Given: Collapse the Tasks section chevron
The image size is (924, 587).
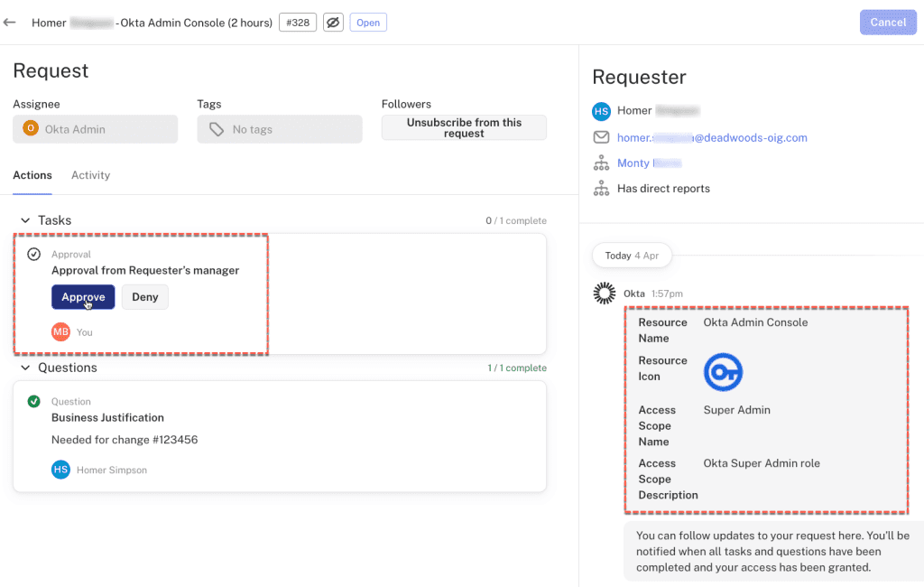Looking at the screenshot, I should [x=25, y=220].
